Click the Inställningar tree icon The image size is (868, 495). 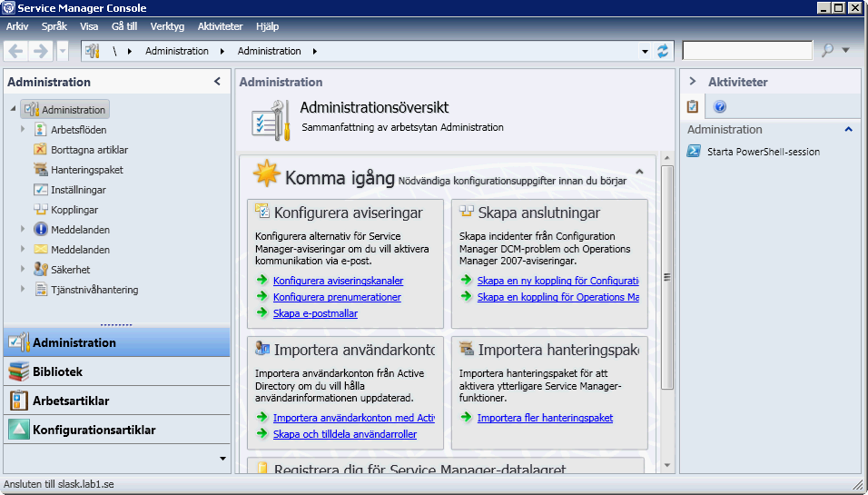click(x=41, y=189)
